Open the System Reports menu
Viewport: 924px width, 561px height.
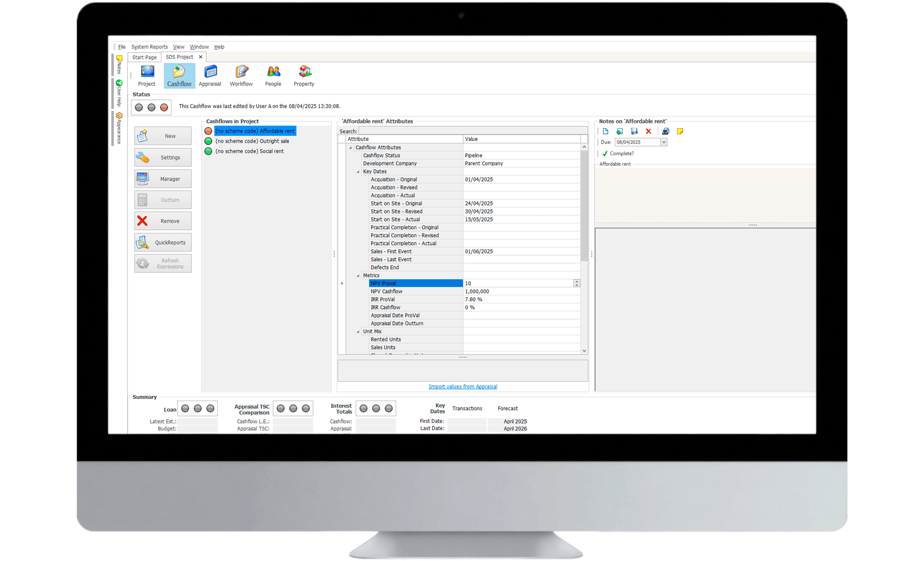point(149,47)
